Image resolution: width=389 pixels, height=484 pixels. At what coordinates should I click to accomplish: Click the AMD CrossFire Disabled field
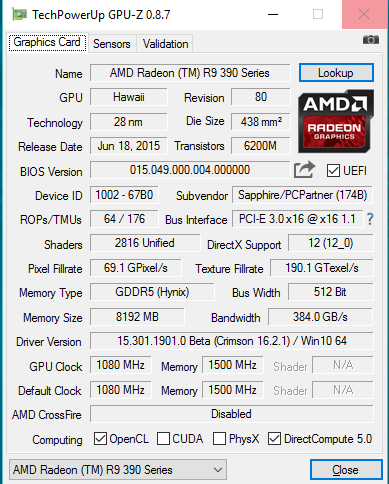pos(232,414)
